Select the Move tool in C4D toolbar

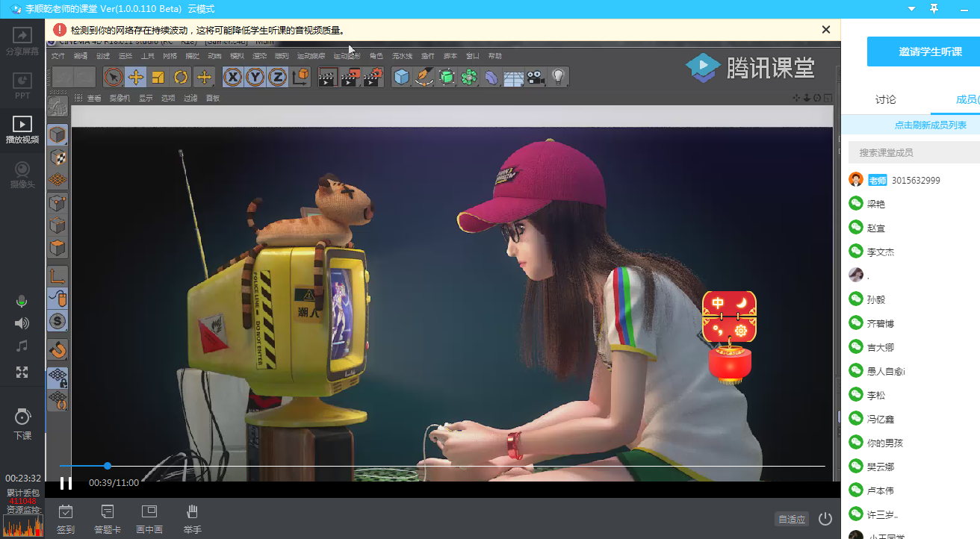tap(136, 77)
